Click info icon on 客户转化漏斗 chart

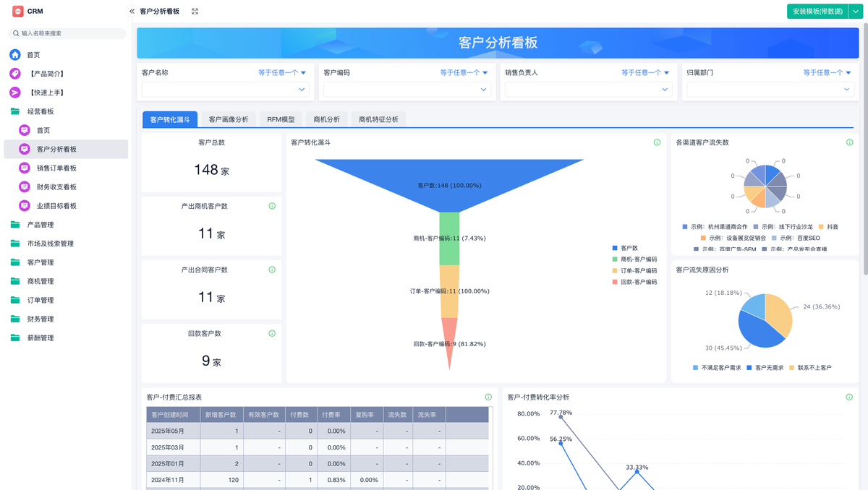point(657,142)
